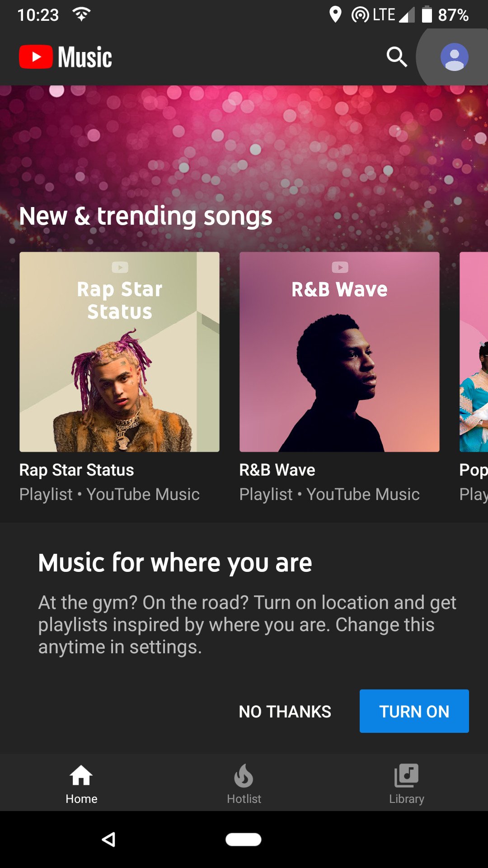This screenshot has height=868, width=488.
Task: Tap the Home house icon
Action: (x=81, y=776)
